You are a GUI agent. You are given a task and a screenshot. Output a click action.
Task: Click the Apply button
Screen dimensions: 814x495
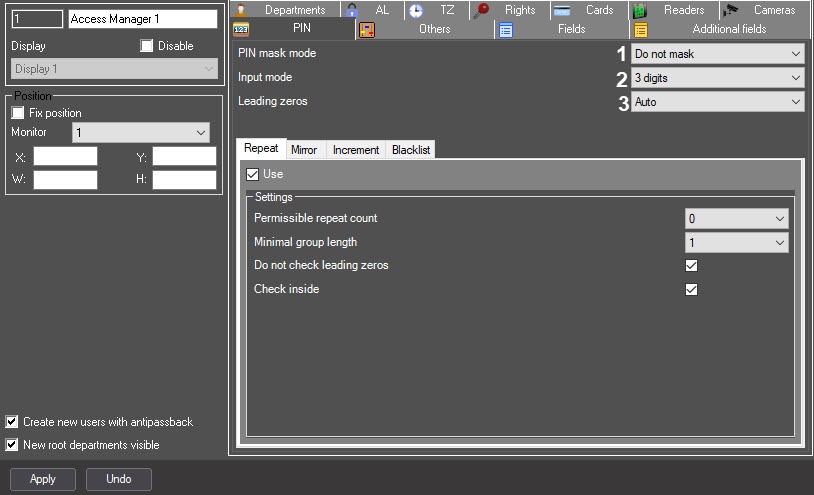[x=43, y=479]
